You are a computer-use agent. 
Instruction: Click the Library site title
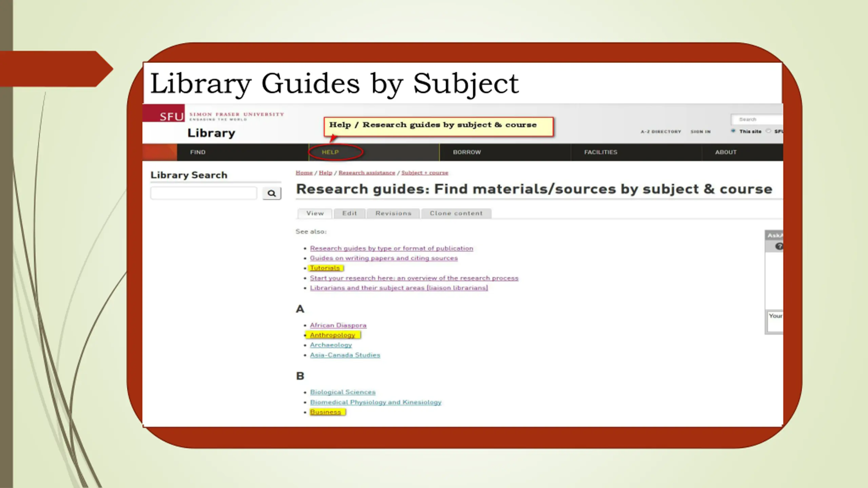pos(211,133)
